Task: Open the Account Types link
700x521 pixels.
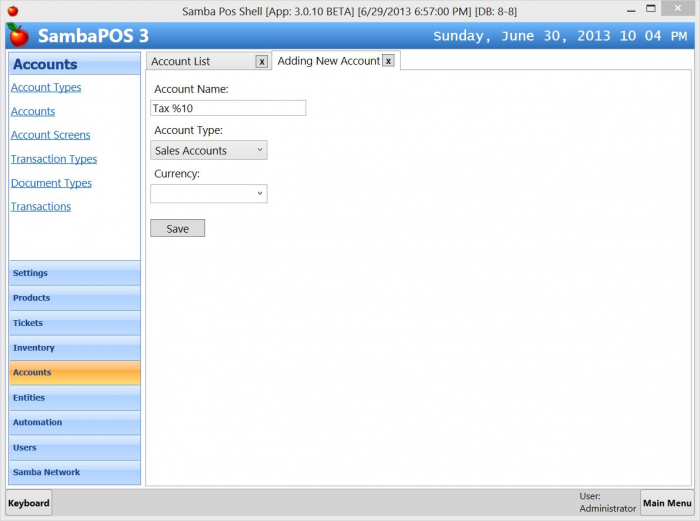Action: (46, 88)
